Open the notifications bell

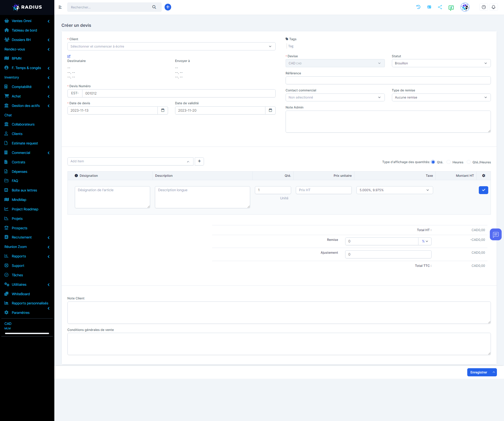(x=493, y=7)
